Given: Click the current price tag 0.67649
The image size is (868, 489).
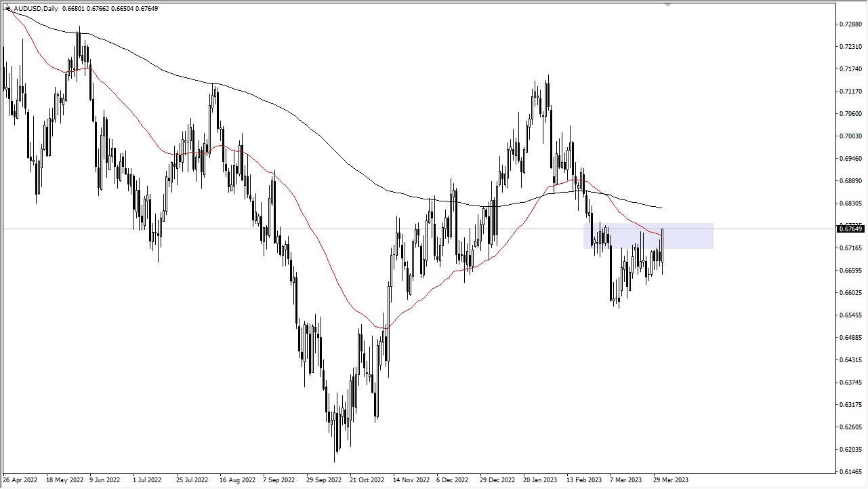Looking at the screenshot, I should pyautogui.click(x=850, y=229).
